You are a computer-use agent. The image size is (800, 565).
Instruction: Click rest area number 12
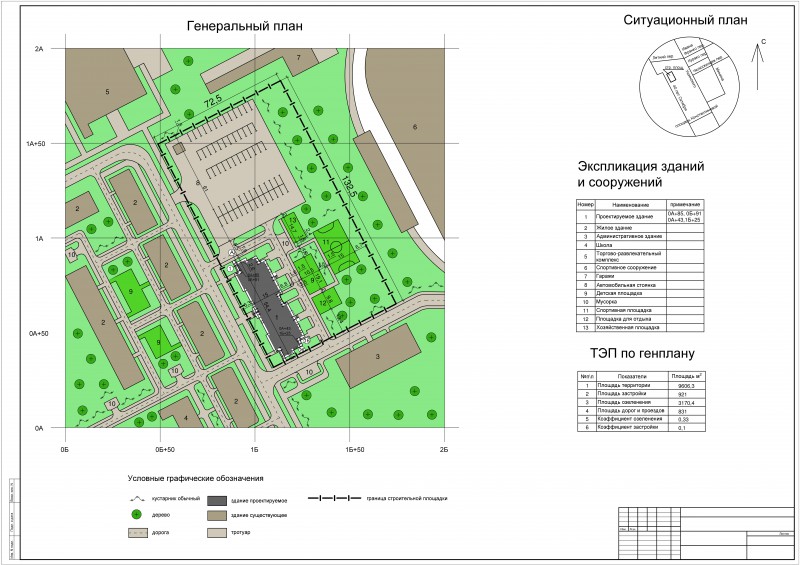coord(327,301)
